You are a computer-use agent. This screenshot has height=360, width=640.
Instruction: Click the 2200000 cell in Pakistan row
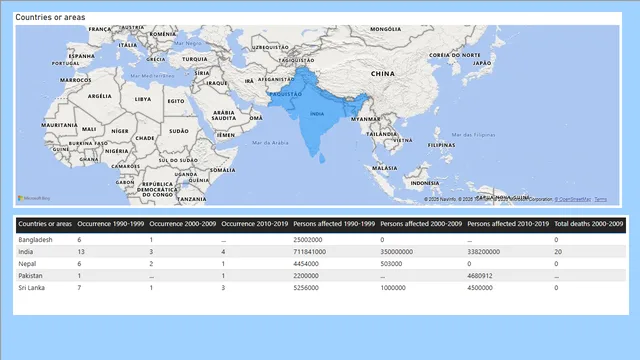(306, 276)
